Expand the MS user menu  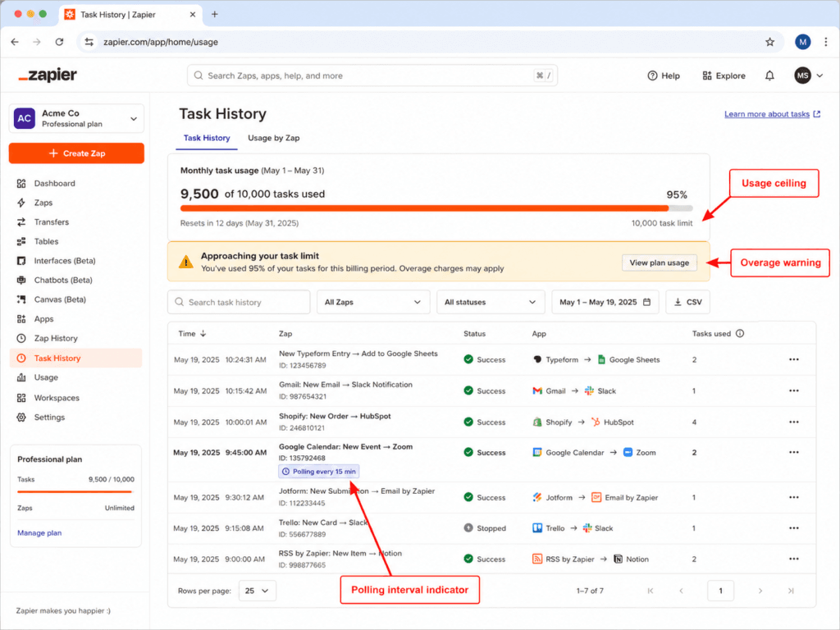pyautogui.click(x=808, y=75)
